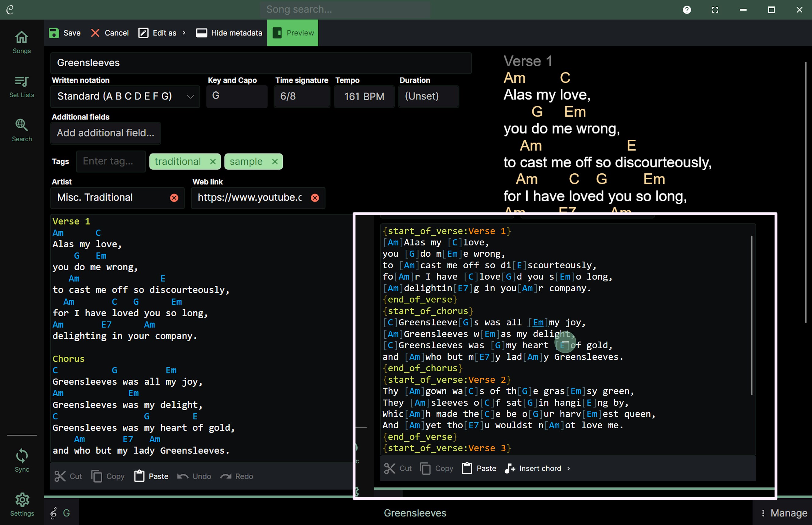Edit the Tempo field showing 161 BPM

pos(364,96)
